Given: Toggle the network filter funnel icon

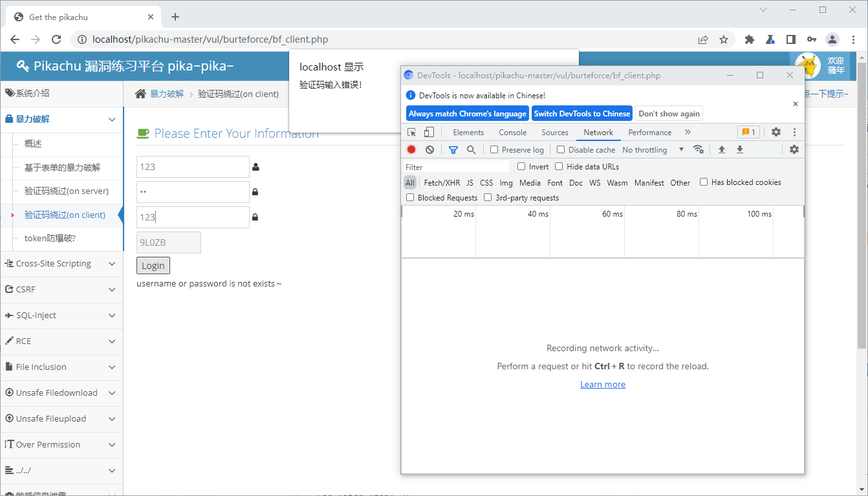Looking at the screenshot, I should pyautogui.click(x=453, y=149).
